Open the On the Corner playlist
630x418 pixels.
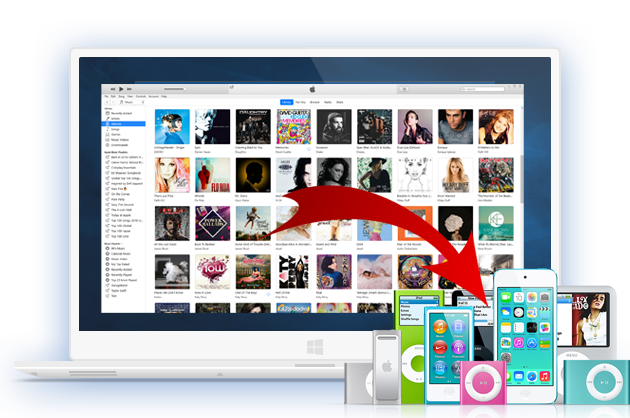tap(120, 194)
